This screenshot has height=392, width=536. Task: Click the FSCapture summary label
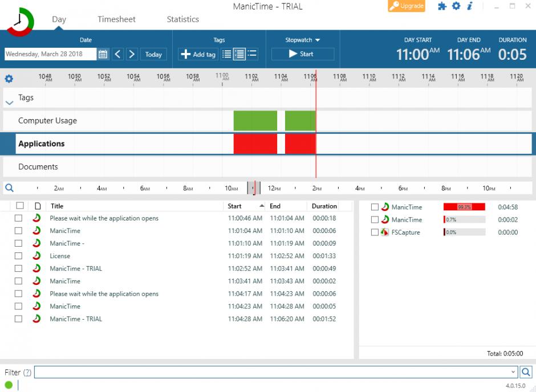coord(405,232)
